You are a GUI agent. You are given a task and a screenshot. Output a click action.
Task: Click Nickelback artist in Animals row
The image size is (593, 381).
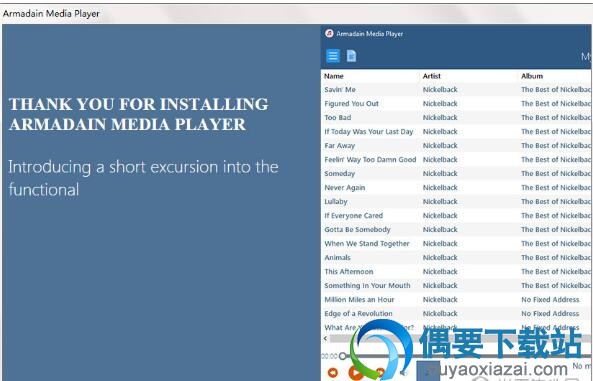click(440, 258)
